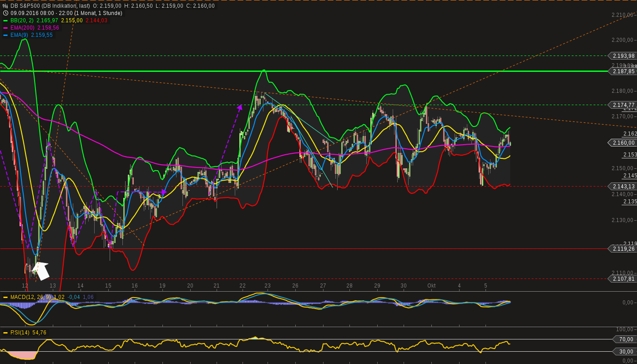
Task: Click the 2.119,26 support level marker
Action: [x=622, y=249]
